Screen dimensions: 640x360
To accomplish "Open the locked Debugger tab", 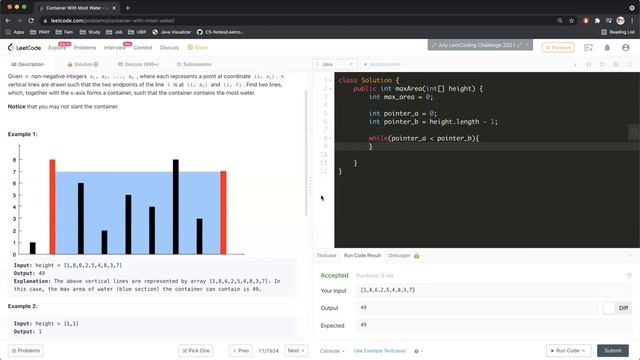I will pyautogui.click(x=404, y=256).
